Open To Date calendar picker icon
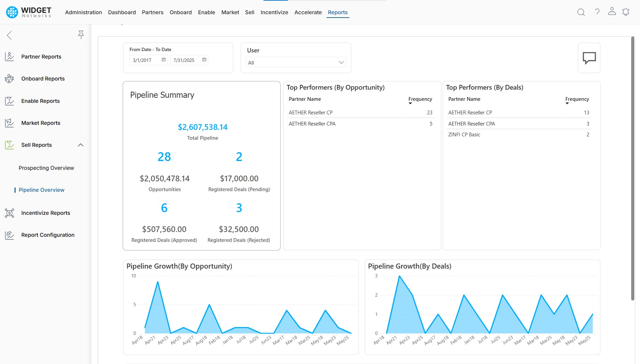The height and width of the screenshot is (364, 640). coord(204,60)
